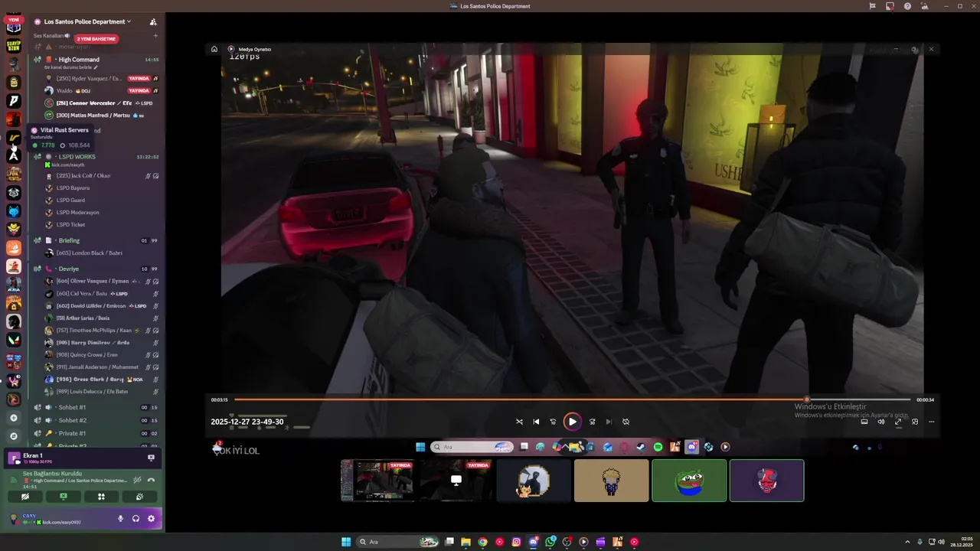The image size is (980, 551).
Task: Open Discord server discovery compass
Action: [x=14, y=436]
